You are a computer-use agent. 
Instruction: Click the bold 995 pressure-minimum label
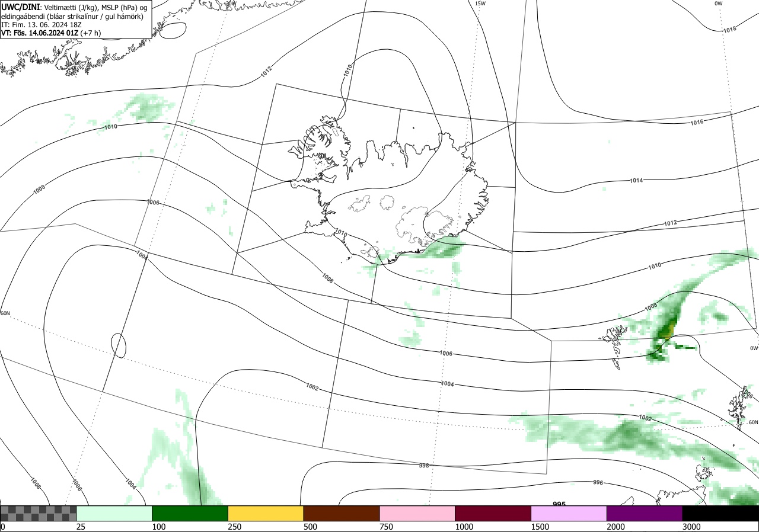(x=559, y=504)
